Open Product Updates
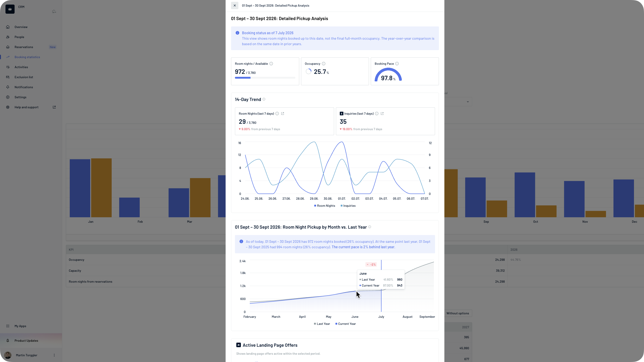644x362 pixels. tap(31, 341)
